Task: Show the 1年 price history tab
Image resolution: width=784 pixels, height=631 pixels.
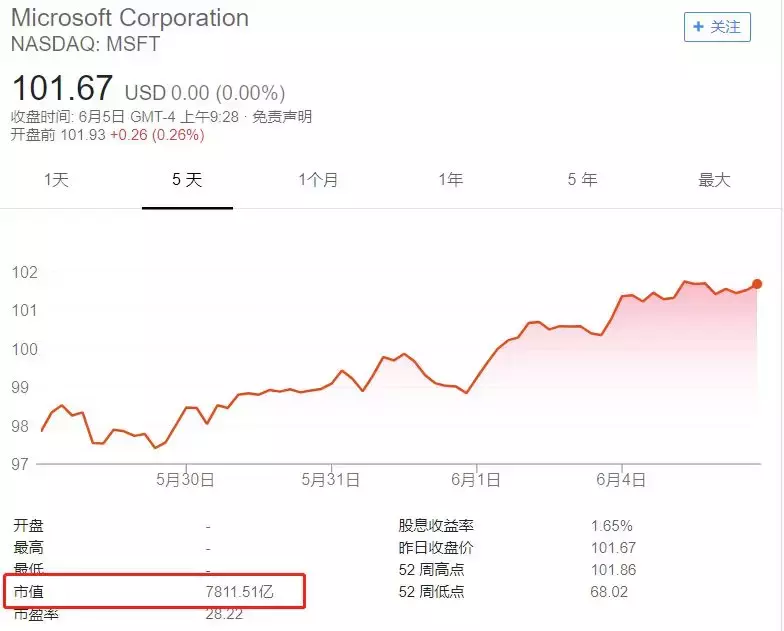Action: pos(450,180)
